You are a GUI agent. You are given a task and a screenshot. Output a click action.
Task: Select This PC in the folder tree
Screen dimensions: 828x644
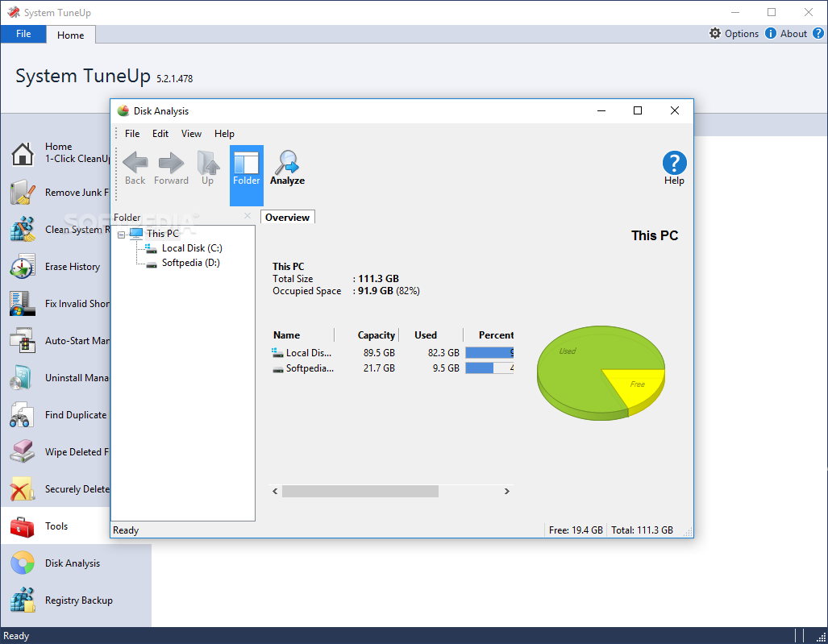point(163,233)
